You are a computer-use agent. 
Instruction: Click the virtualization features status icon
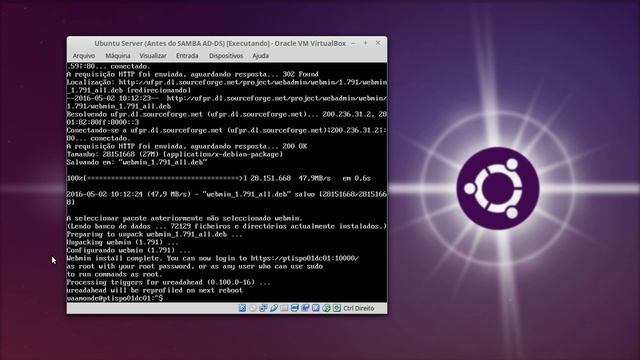click(x=316, y=308)
